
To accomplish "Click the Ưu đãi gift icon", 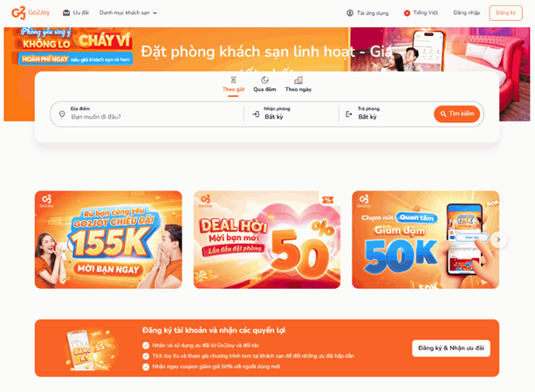I will pyautogui.click(x=66, y=13).
